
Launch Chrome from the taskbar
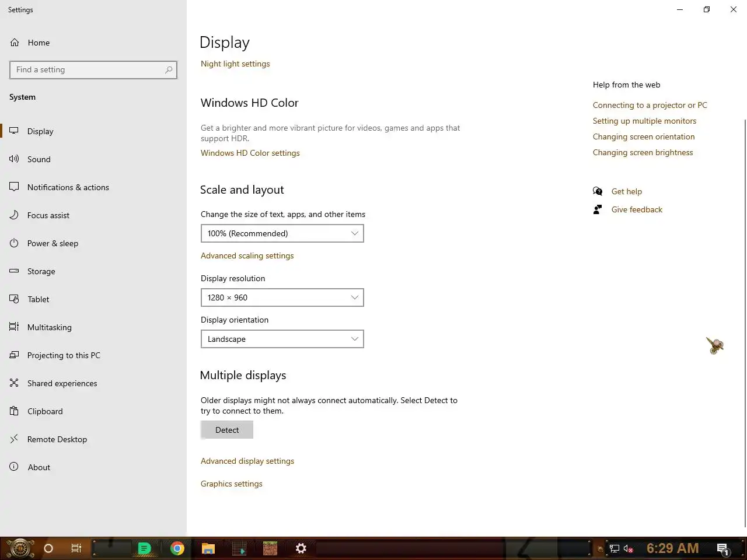[x=177, y=548]
